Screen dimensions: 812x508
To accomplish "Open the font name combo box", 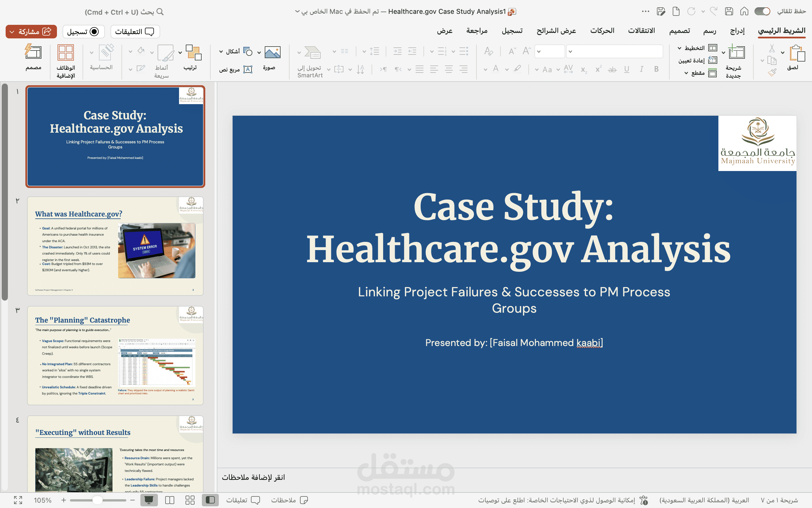I will tap(615, 51).
